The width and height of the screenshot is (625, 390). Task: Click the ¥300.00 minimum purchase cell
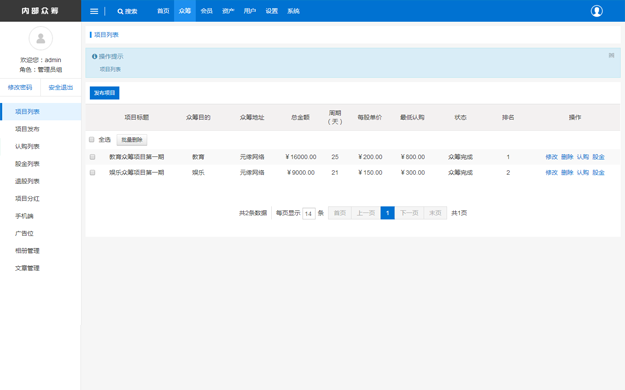[413, 173]
